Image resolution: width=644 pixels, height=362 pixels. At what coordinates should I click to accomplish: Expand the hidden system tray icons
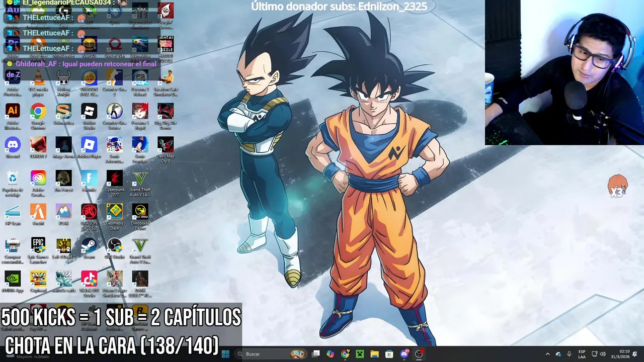pos(547,354)
